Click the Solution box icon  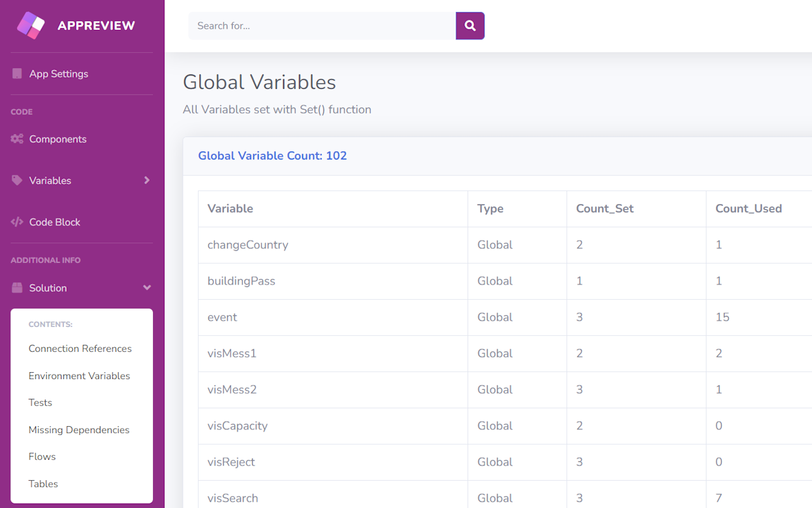[17, 288]
